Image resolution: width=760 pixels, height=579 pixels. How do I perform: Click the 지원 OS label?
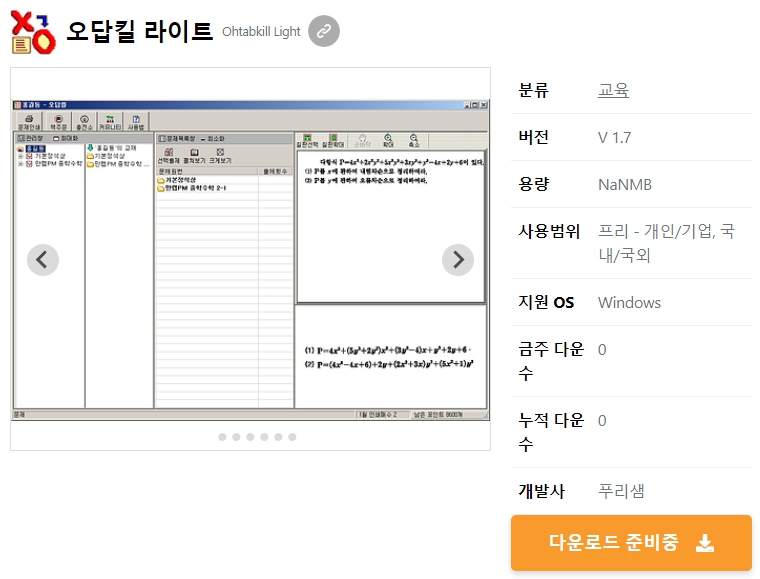click(x=546, y=303)
